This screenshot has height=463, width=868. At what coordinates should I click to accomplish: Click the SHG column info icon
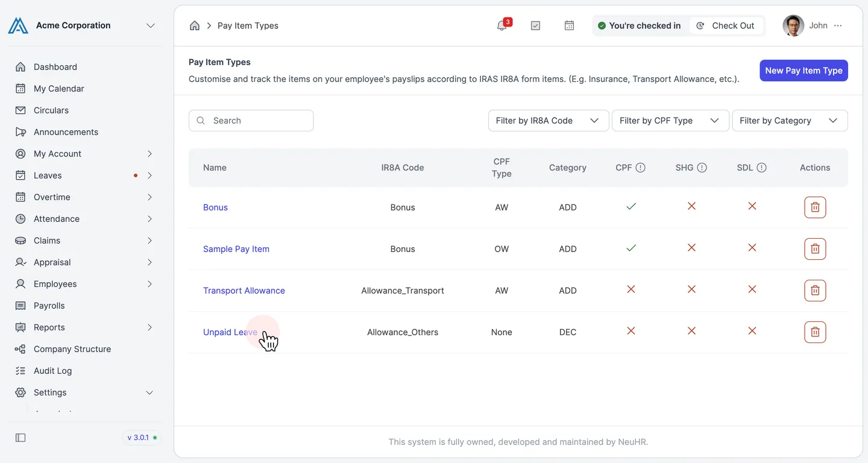pos(702,168)
